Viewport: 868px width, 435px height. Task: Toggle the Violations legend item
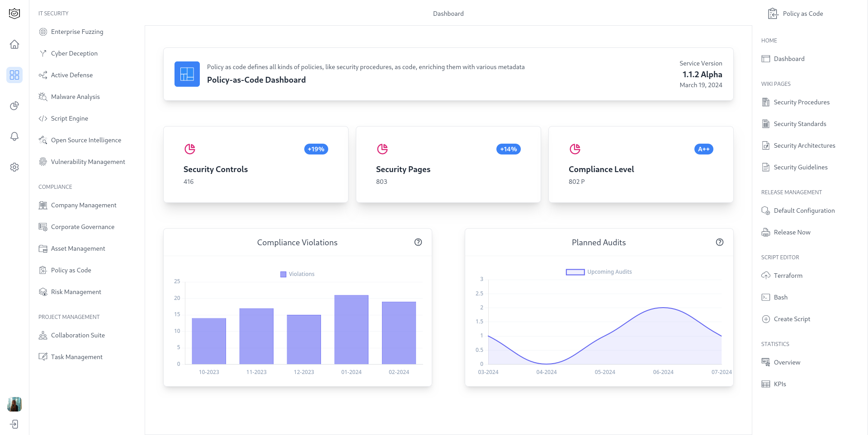point(297,274)
